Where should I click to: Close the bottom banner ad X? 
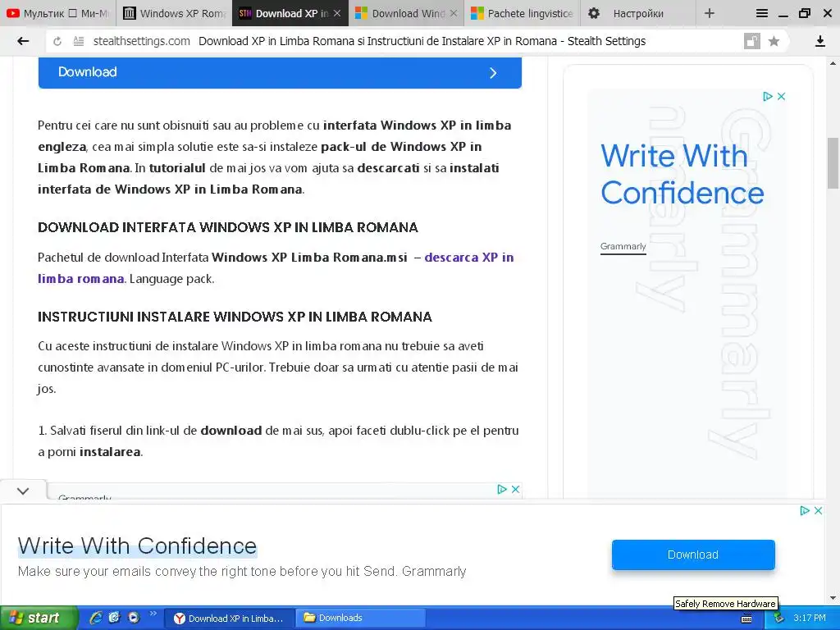tap(818, 510)
